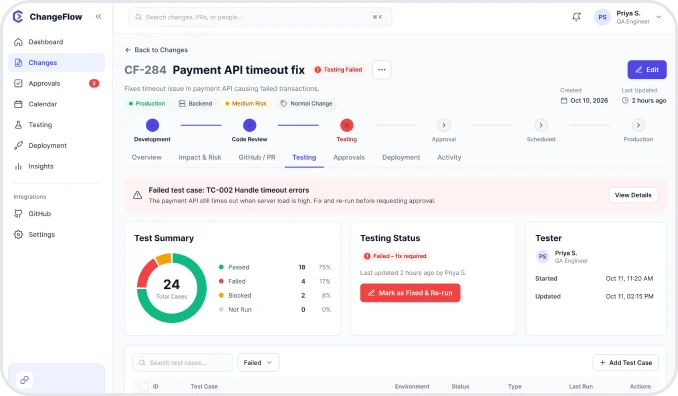The image size is (678, 396).
Task: Click the Normal Change tag
Action: [306, 104]
